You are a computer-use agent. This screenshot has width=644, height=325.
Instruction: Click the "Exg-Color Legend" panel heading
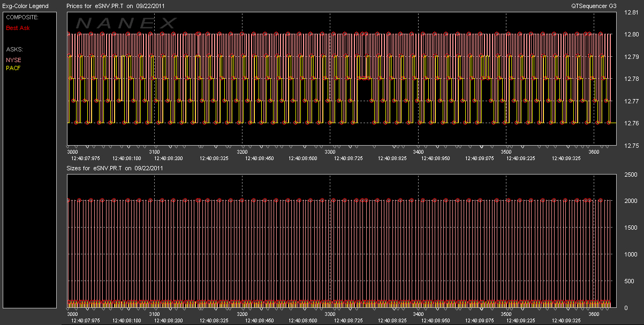[25, 6]
